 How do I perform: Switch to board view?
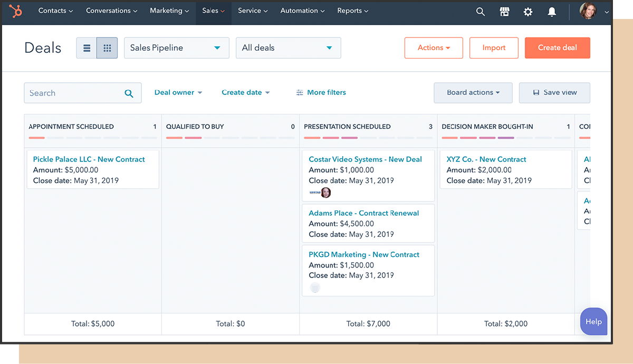[107, 47]
